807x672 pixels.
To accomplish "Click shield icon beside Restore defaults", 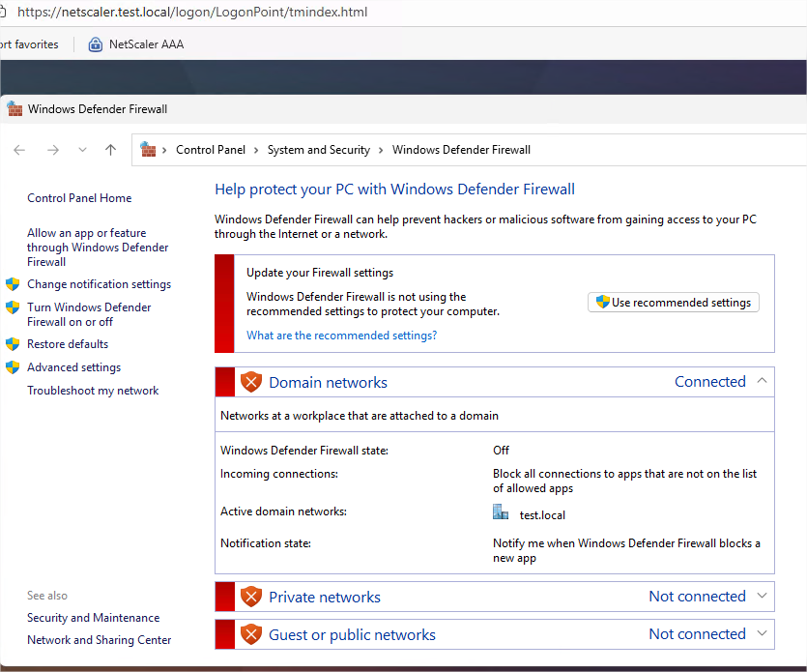I will 13,344.
